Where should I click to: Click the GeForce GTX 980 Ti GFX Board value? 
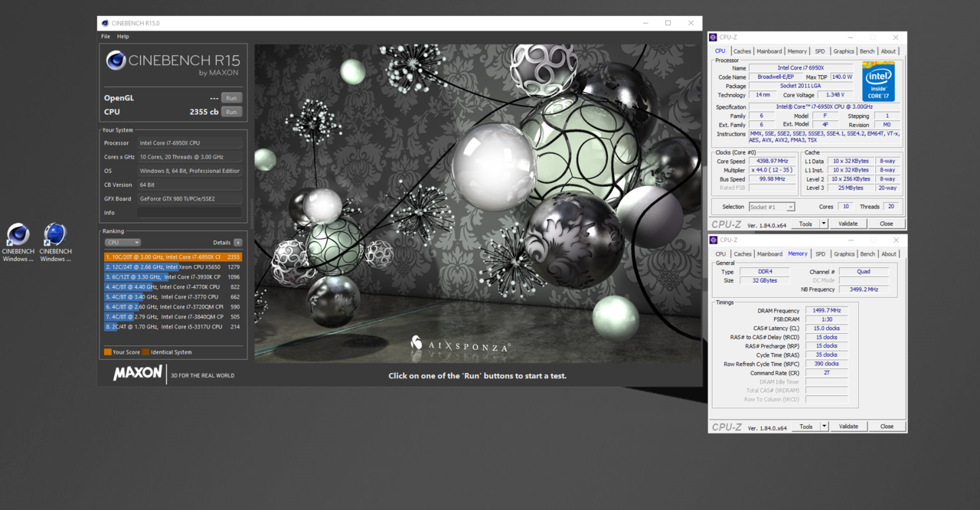[190, 198]
